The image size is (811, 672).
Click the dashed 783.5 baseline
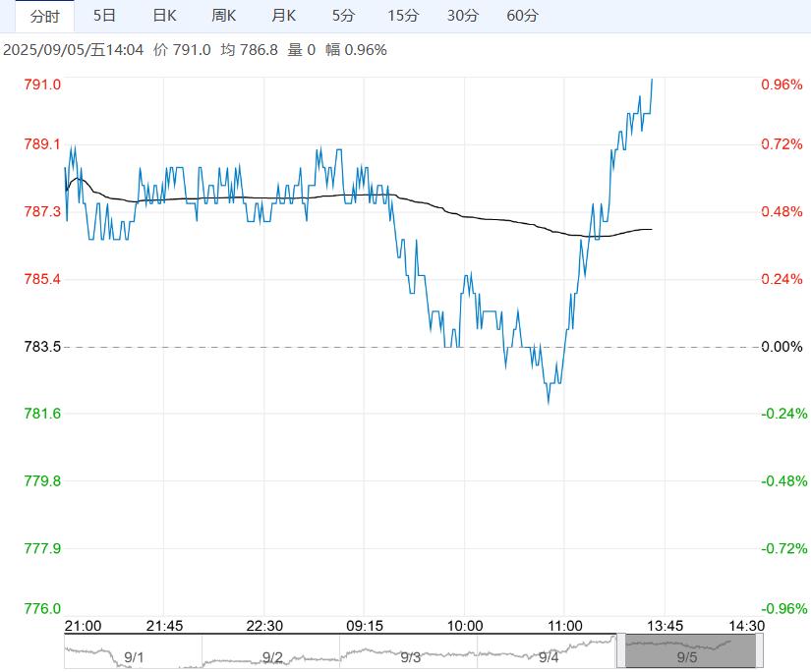295,347
